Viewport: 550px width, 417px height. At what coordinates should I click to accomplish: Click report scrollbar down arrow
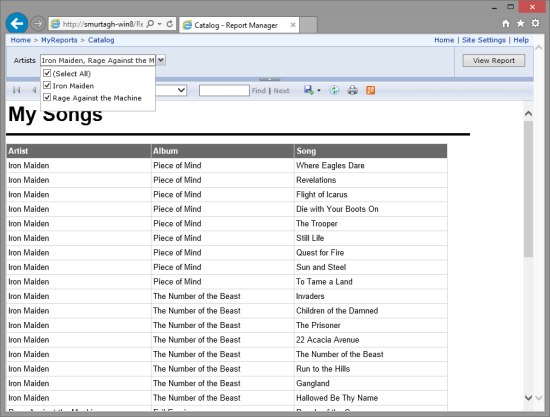528,398
